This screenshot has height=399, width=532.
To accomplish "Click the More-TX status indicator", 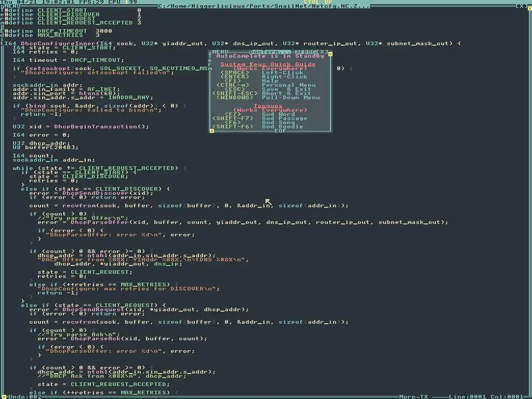I will 413,396.
